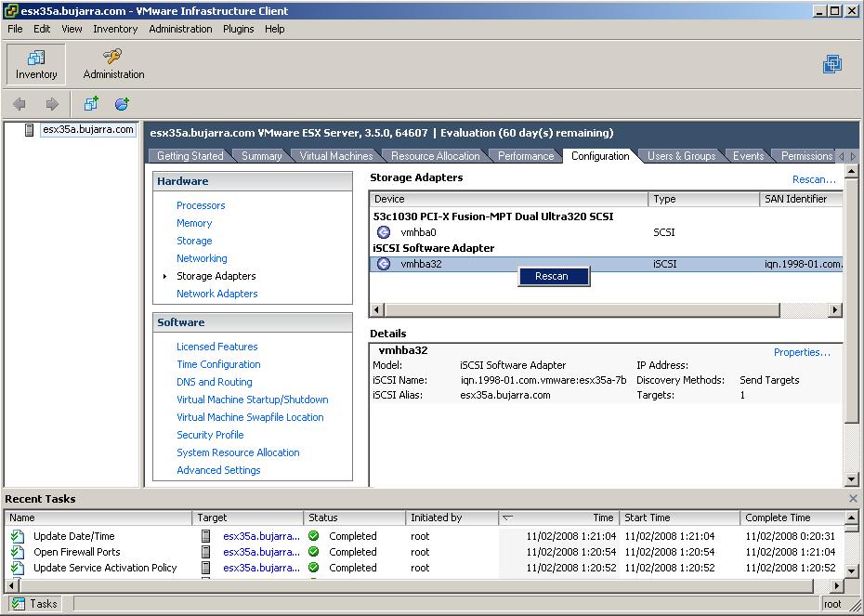The height and width of the screenshot is (616, 864).
Task: Select the vmhba0 adapter icon
Action: point(384,232)
